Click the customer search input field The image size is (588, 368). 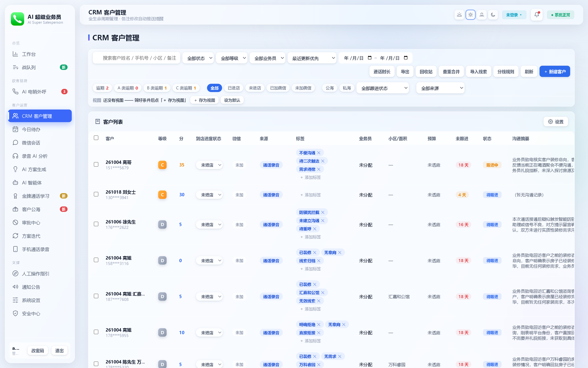(136, 58)
